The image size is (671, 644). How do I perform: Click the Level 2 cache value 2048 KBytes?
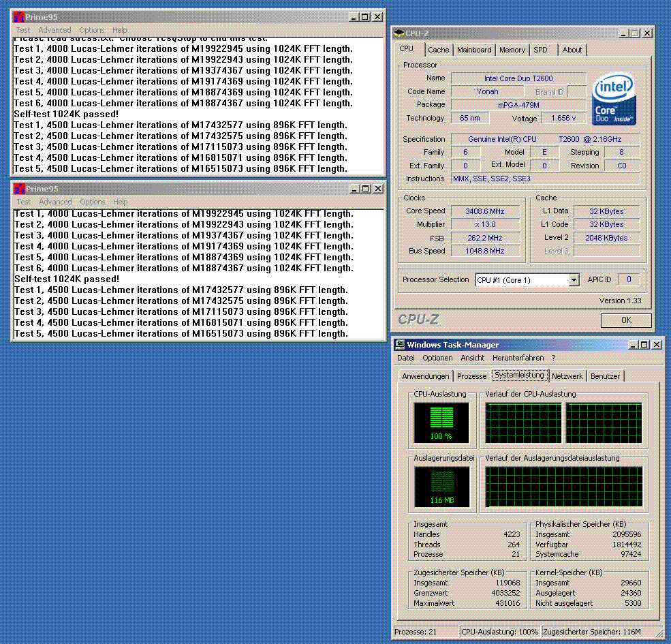tap(606, 238)
